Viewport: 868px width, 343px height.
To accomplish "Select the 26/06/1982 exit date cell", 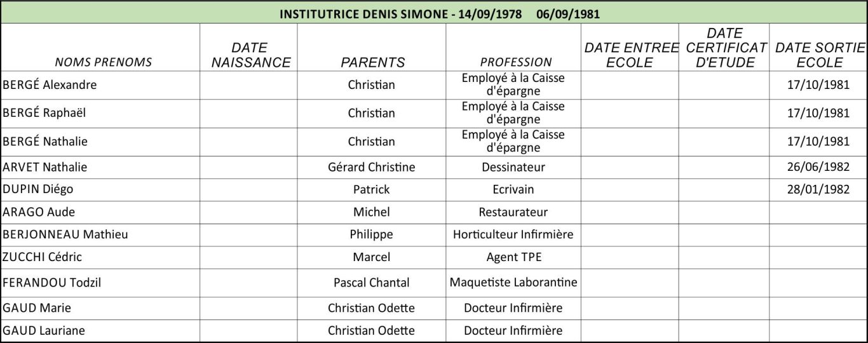I will (818, 167).
